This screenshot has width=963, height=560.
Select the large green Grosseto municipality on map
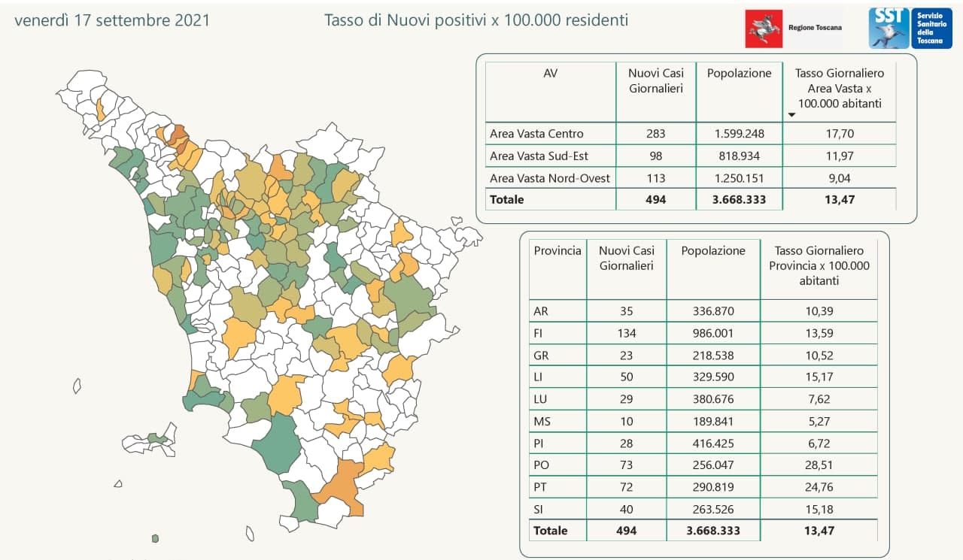(x=278, y=443)
